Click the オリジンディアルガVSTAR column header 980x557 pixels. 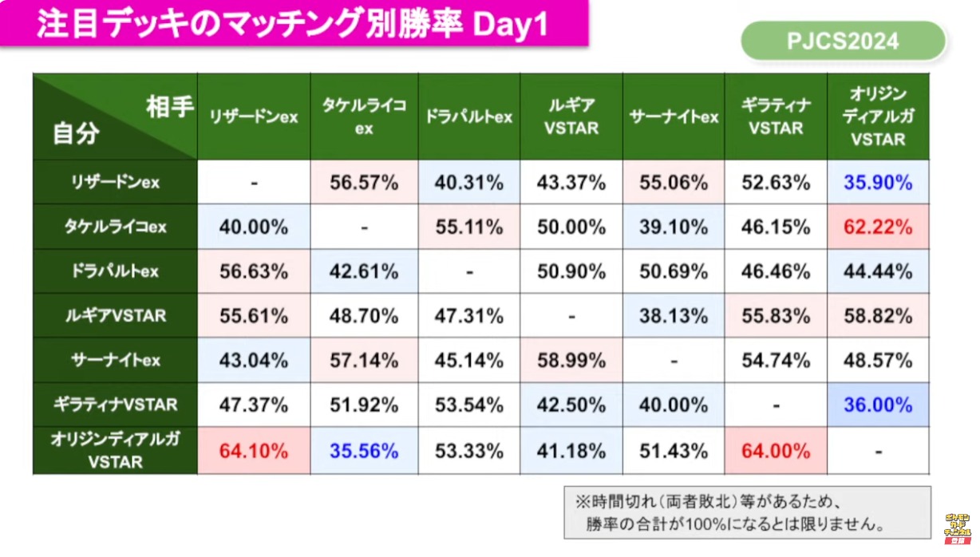[878, 117]
